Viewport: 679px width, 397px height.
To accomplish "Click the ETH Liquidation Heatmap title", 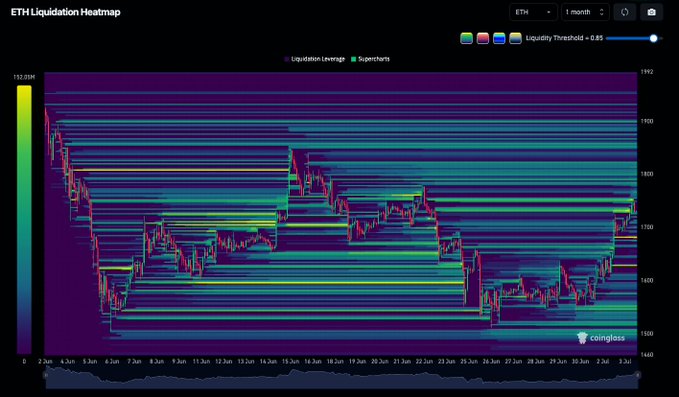I will (65, 12).
